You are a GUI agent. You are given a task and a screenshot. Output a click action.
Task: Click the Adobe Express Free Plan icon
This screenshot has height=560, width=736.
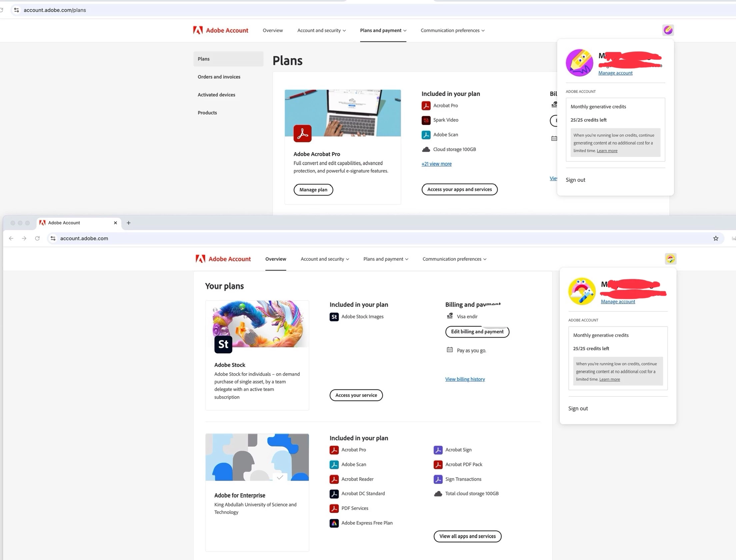coord(334,523)
